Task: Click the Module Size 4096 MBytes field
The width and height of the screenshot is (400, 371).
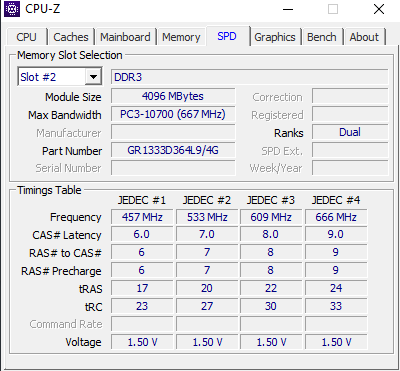Action: pyautogui.click(x=173, y=96)
